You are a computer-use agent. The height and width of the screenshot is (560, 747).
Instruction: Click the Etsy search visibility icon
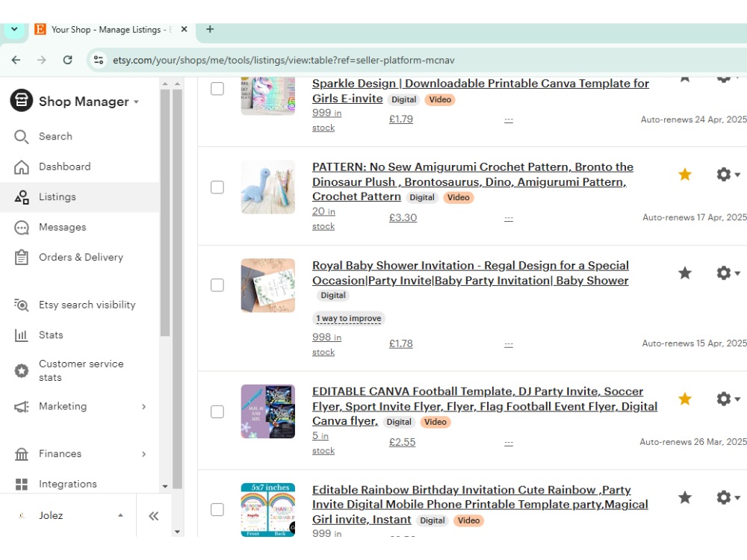22,305
